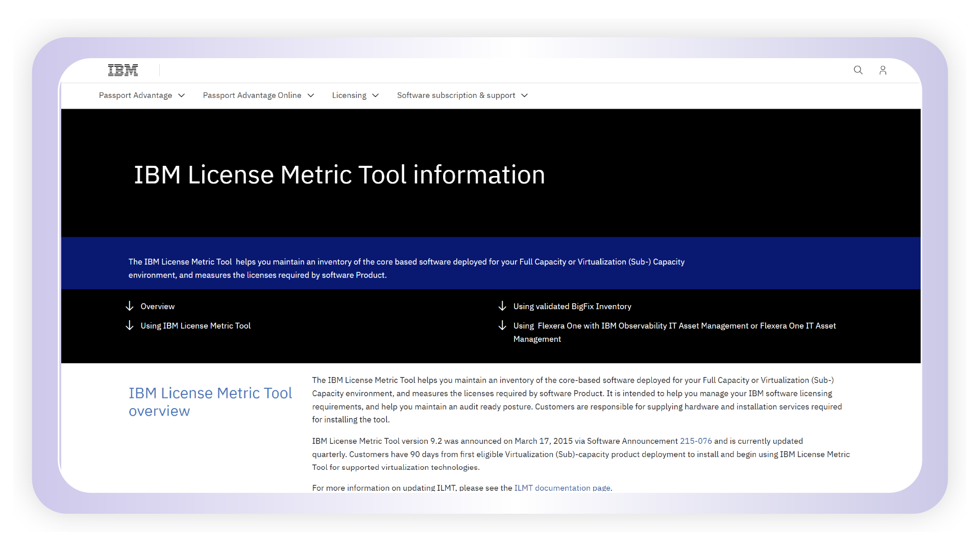Open the Software Announcement 215-076 link
Image resolution: width=980 pixels, height=551 pixels.
point(695,441)
